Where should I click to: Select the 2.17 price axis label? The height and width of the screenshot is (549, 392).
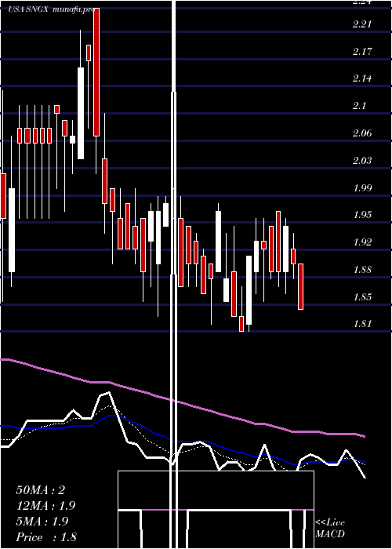[362, 52]
